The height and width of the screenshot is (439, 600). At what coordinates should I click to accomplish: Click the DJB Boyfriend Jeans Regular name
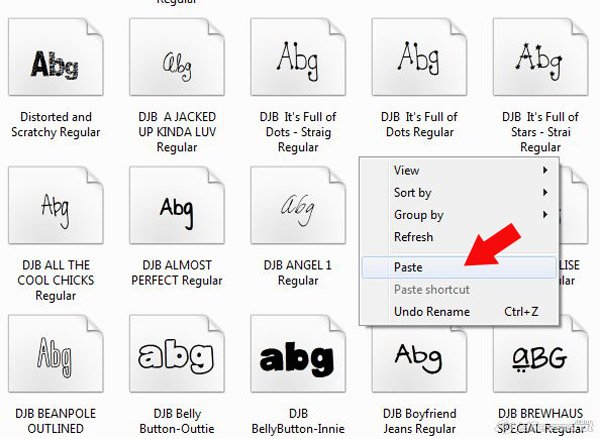419,421
